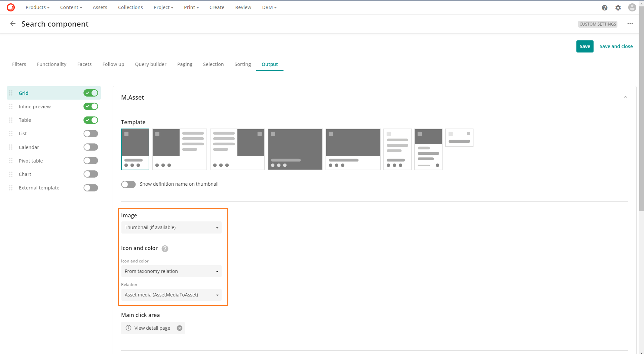Click the user avatar icon
The image size is (644, 354).
pos(632,7)
